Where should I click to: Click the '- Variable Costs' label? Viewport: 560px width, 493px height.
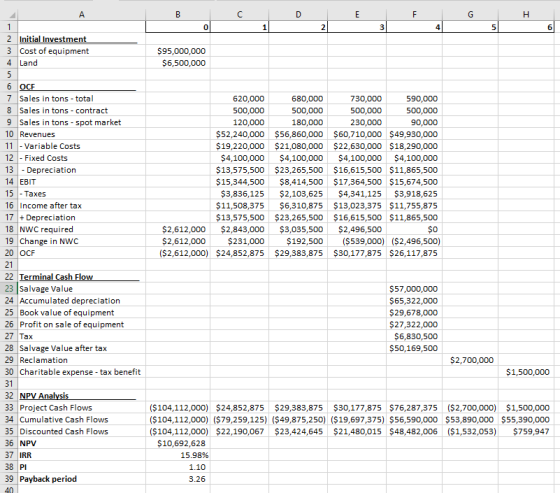(x=50, y=146)
